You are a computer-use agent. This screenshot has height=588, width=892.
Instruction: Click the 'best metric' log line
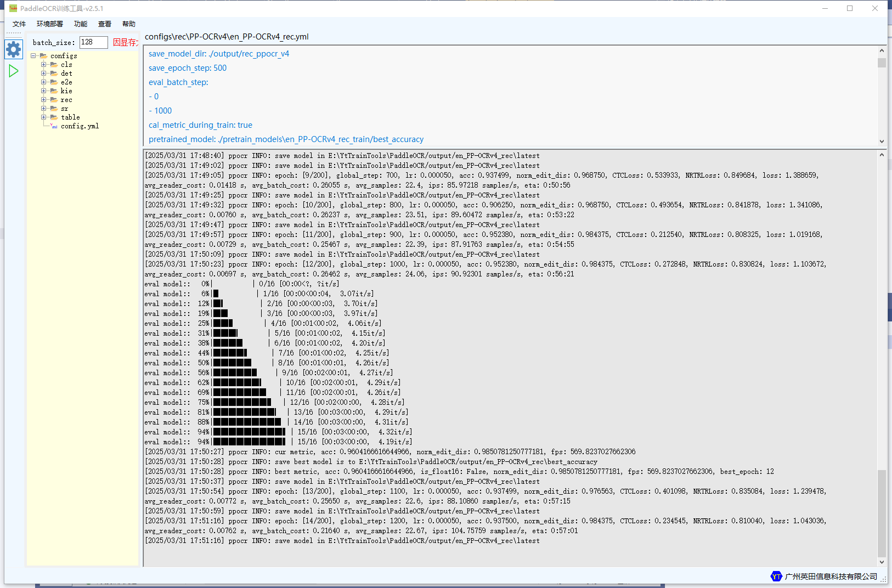click(x=459, y=472)
